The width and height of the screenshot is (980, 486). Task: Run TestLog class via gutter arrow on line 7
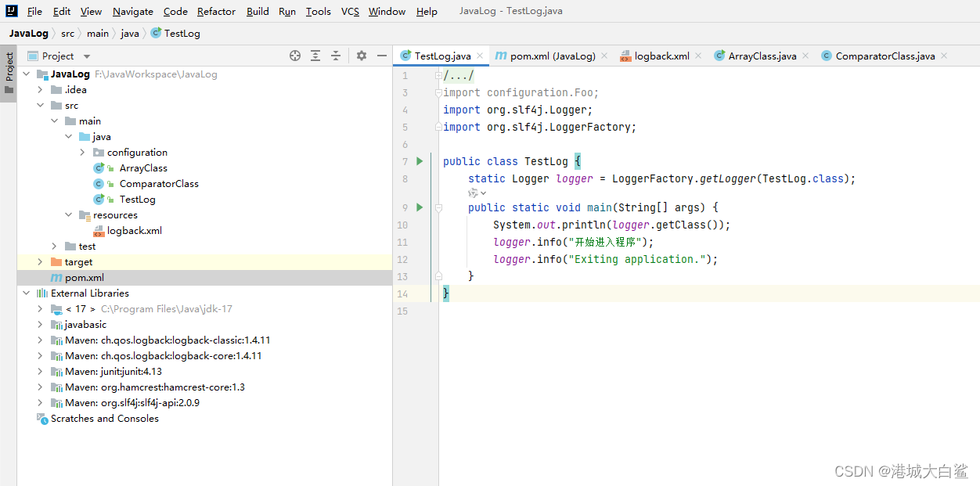pyautogui.click(x=420, y=161)
